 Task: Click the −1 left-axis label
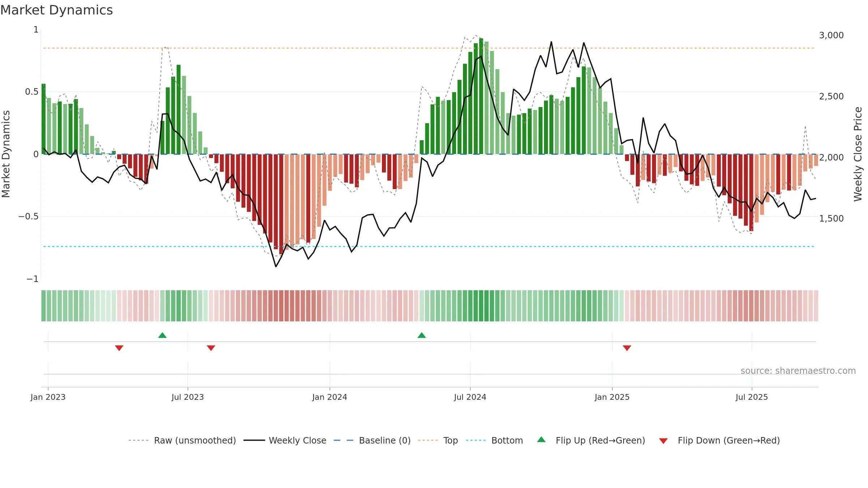pos(33,279)
